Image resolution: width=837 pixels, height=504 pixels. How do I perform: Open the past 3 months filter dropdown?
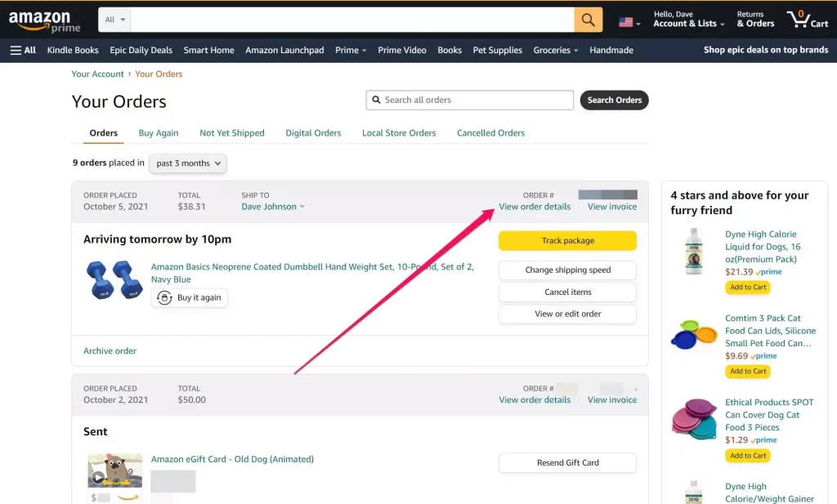click(x=188, y=163)
